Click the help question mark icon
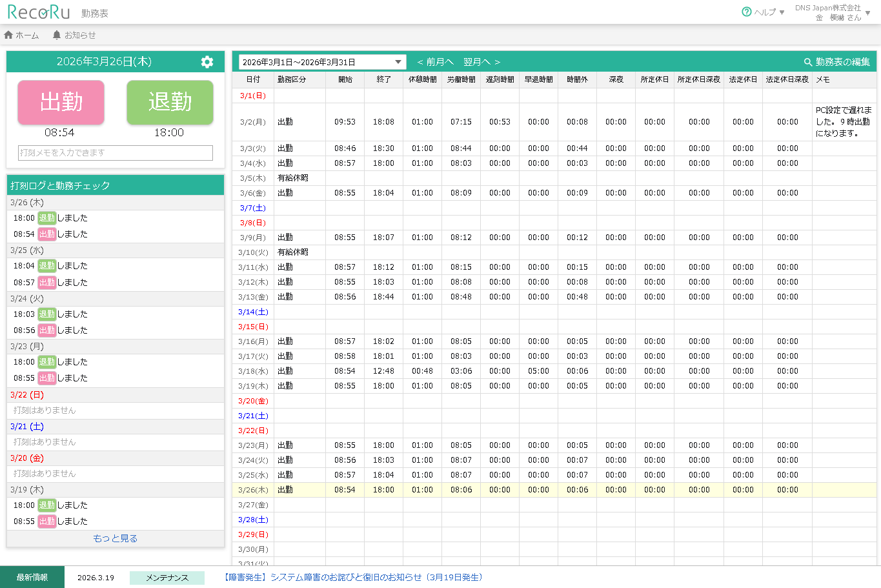The height and width of the screenshot is (588, 881). coord(747,12)
